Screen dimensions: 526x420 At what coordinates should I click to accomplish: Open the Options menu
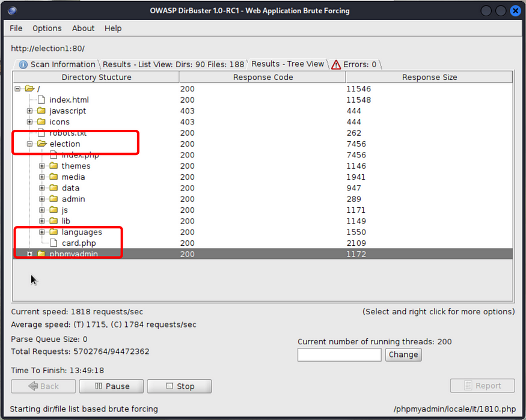[x=47, y=28]
